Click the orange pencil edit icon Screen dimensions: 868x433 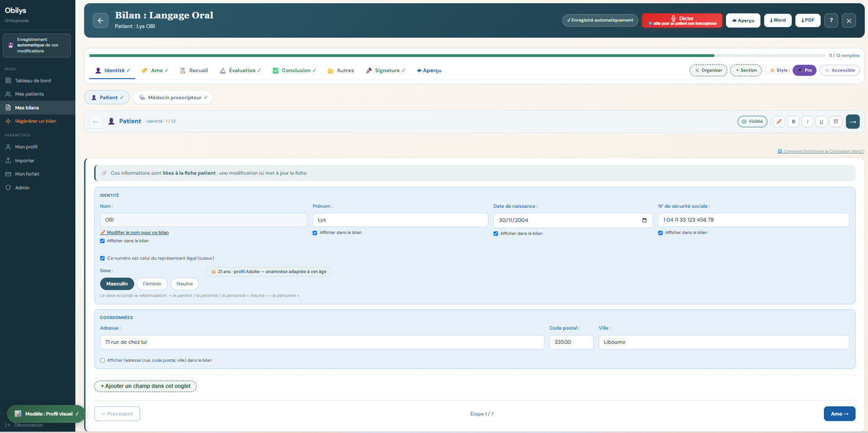(x=779, y=122)
